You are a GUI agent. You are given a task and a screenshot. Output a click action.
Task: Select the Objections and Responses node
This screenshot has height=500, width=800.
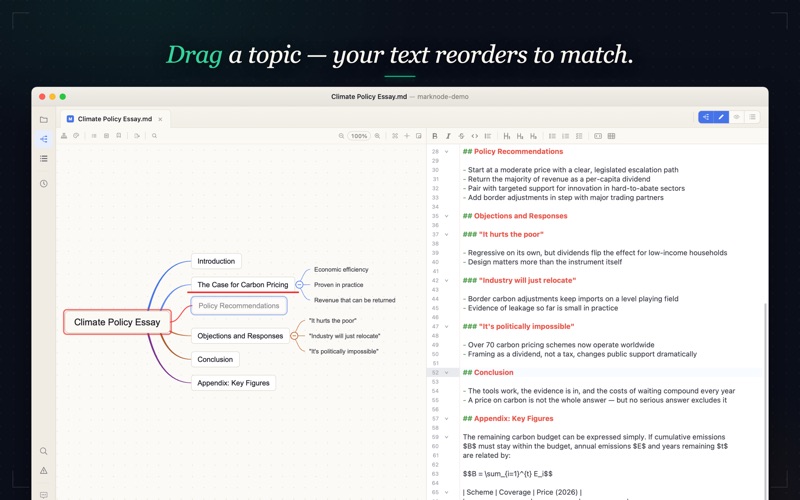(x=240, y=336)
